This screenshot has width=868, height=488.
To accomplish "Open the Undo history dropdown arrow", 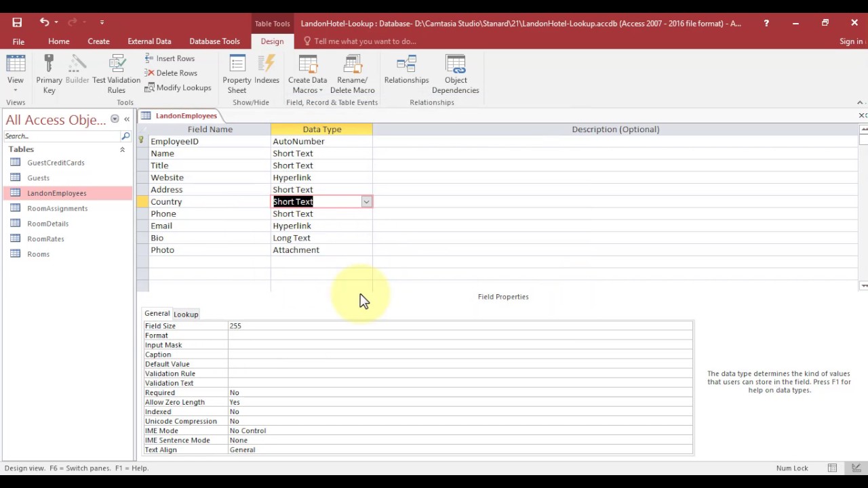I will click(x=56, y=23).
